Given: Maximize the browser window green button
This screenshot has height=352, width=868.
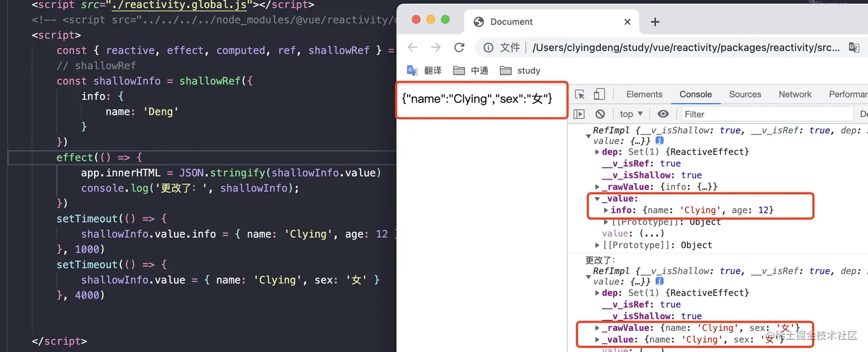Looking at the screenshot, I should coord(445,20).
